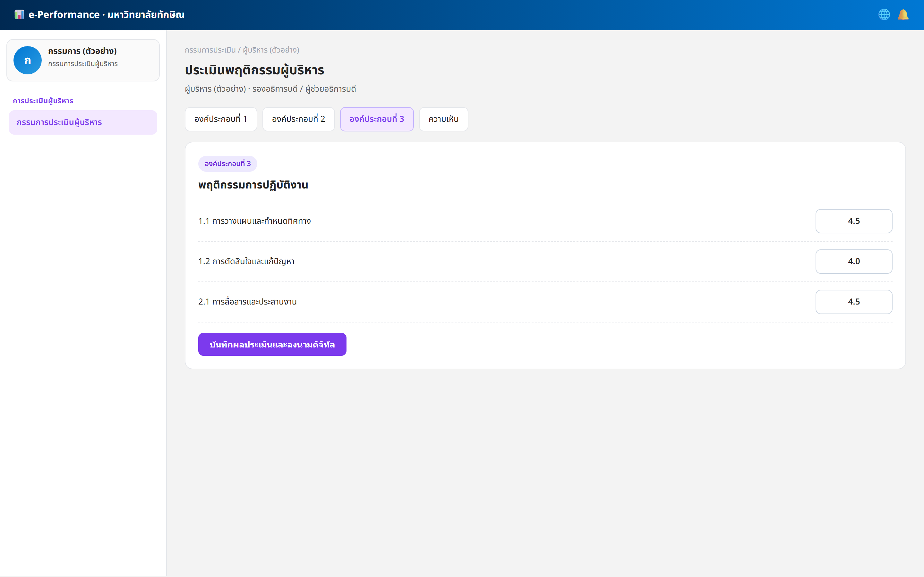Click the กรรมการประเมิน breadcrumb link

210,50
